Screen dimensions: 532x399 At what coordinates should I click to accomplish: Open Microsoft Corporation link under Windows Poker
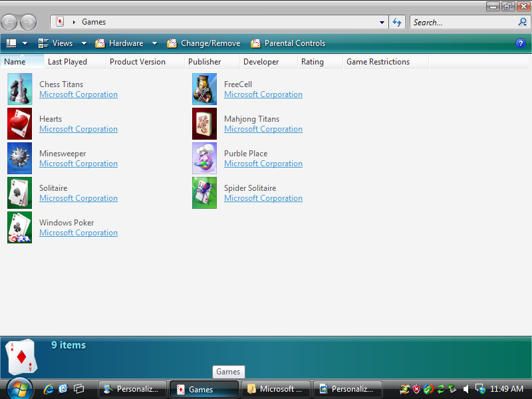point(78,233)
